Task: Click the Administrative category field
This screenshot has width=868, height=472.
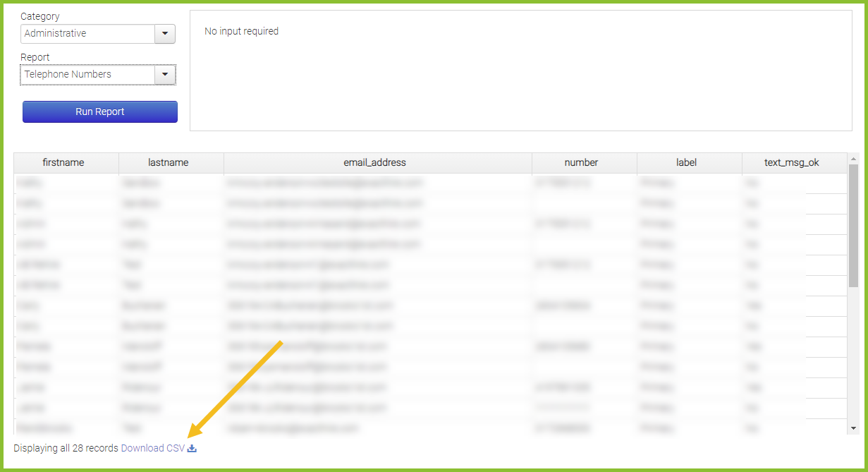Action: point(88,34)
